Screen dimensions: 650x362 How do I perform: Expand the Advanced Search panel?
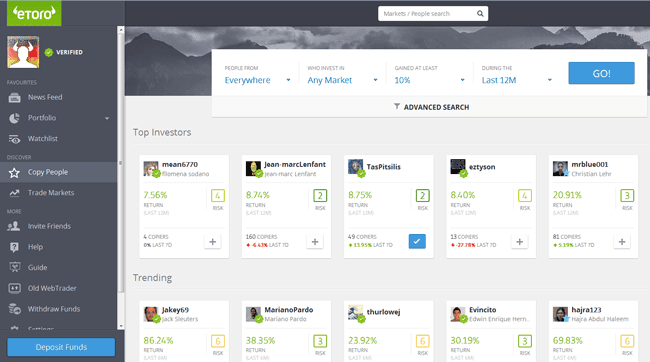[431, 107]
